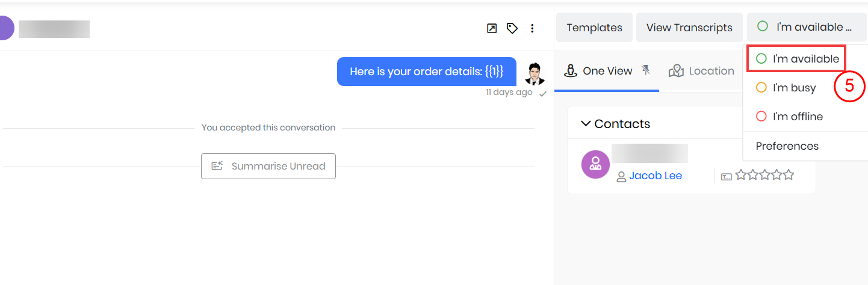This screenshot has width=868, height=285.
Task: Open Preferences from the status menu
Action: click(x=787, y=146)
